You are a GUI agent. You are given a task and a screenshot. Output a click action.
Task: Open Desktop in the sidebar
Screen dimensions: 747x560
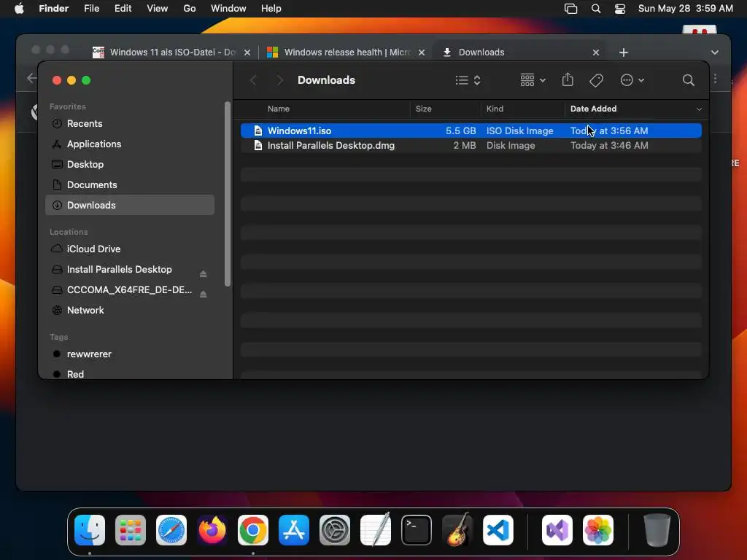[x=130, y=164]
